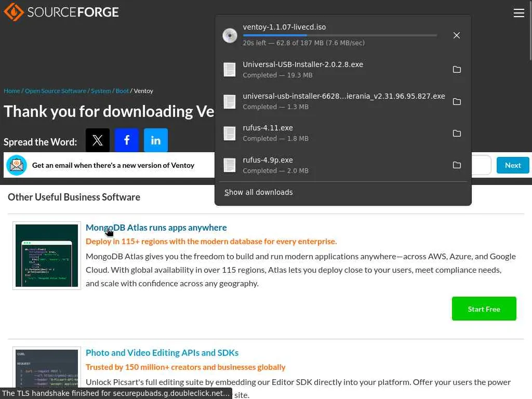Click the SOURCEFORGE wordmark text
The width and height of the screenshot is (532, 399).
pos(73,12)
